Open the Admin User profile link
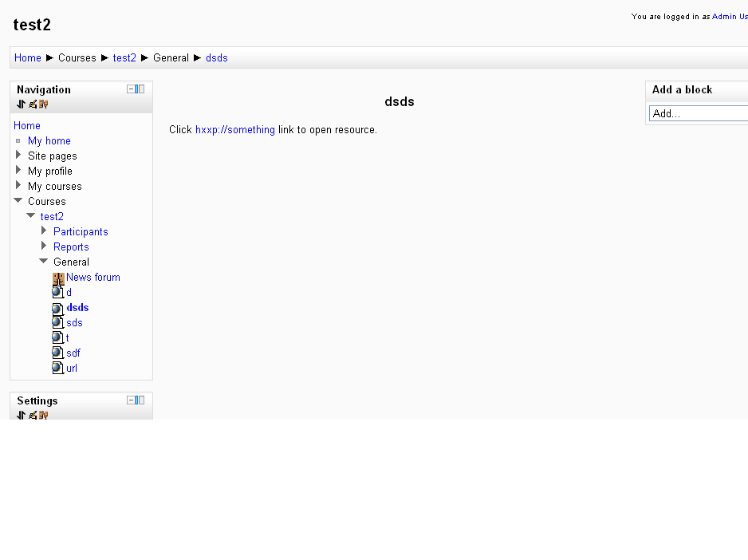The width and height of the screenshot is (748, 560). click(x=730, y=17)
